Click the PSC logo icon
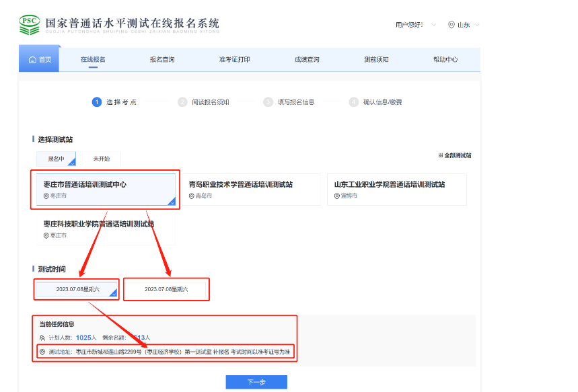This screenshot has width=578, height=392. [30, 24]
